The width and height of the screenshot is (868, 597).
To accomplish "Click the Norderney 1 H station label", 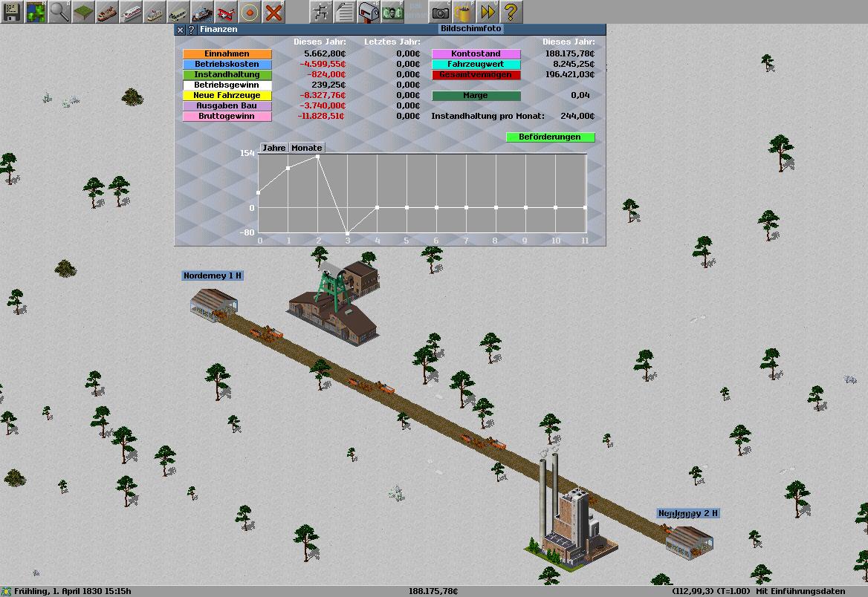I will point(213,276).
